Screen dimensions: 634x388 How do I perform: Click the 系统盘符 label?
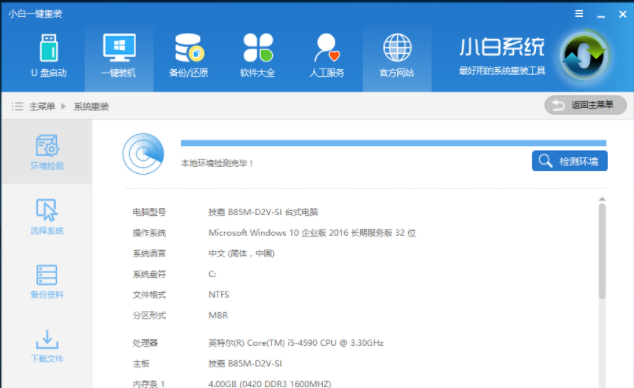pos(149,274)
